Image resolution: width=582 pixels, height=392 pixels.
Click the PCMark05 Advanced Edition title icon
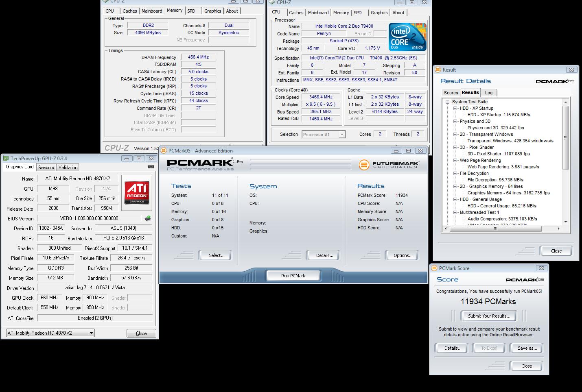[164, 150]
